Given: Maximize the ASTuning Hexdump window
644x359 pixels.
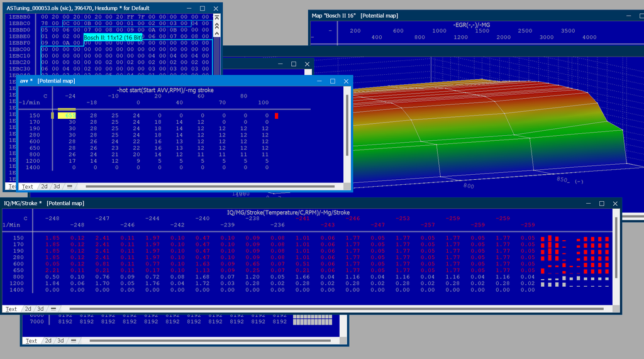Looking at the screenshot, I should pos(203,8).
